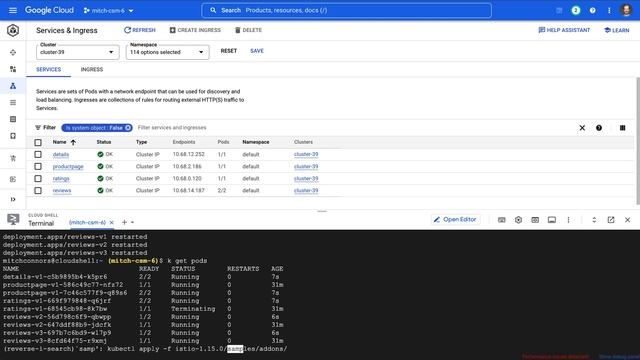Open Cloud Shell web preview icon
640x360 pixels.
[x=535, y=220]
